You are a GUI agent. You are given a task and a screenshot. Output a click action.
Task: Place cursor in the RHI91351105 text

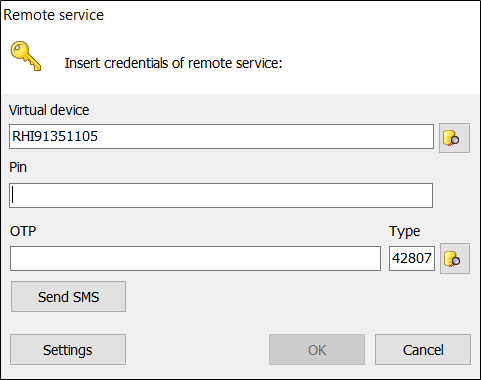55,136
